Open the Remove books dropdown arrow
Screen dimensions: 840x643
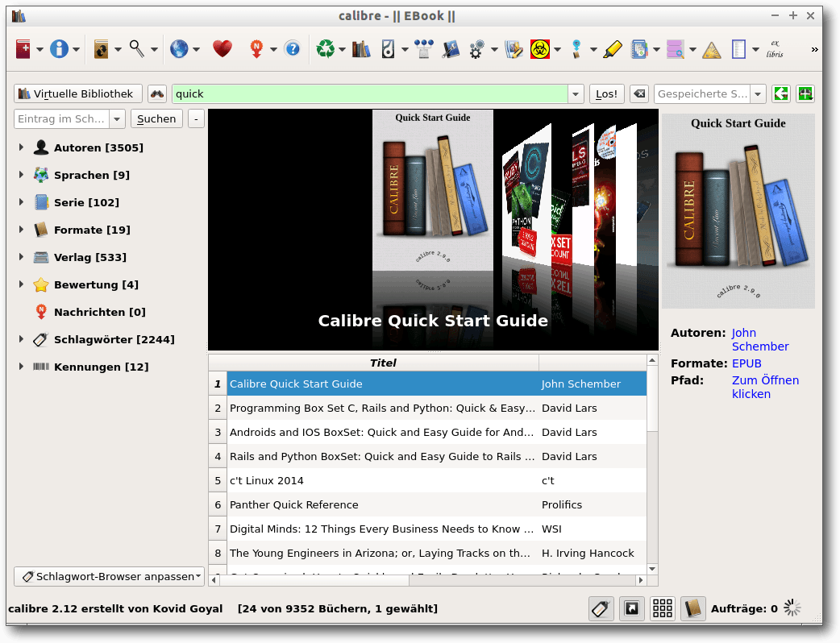click(x=342, y=50)
